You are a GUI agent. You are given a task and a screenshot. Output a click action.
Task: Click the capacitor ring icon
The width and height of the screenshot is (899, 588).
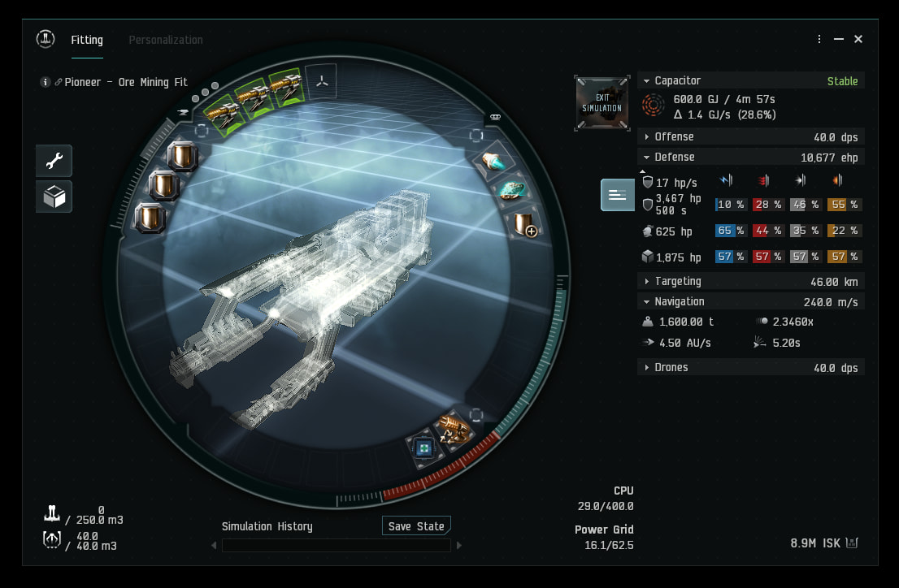click(653, 106)
